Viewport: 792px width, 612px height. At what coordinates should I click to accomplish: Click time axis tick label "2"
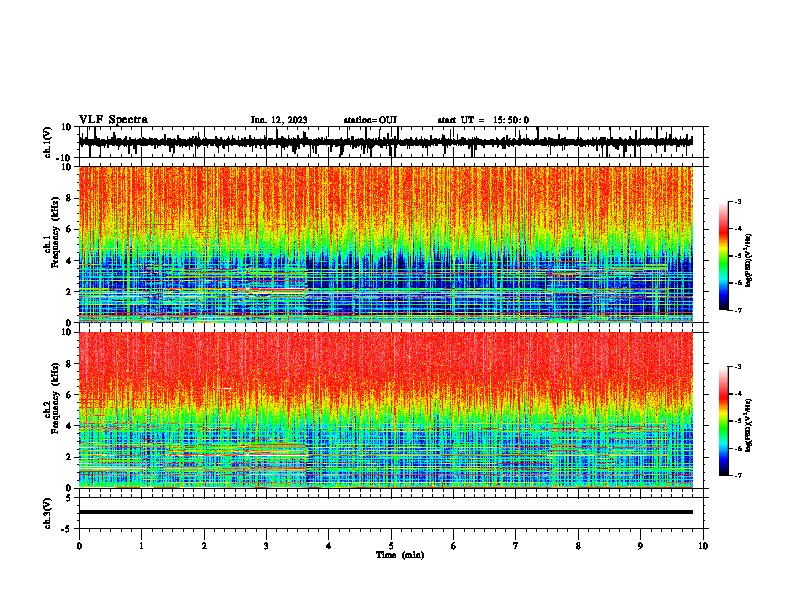click(x=204, y=545)
